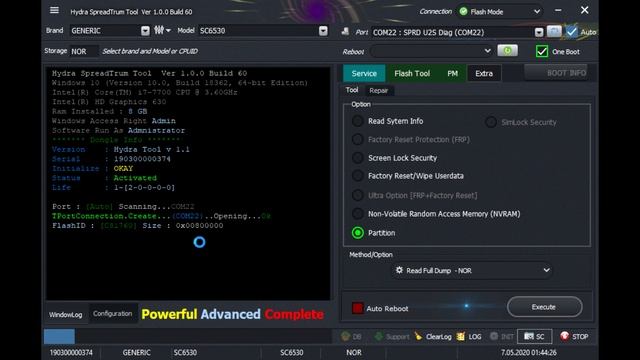Minimize the Hydra tool window
The height and width of the screenshot is (360, 640).
[x=558, y=10]
